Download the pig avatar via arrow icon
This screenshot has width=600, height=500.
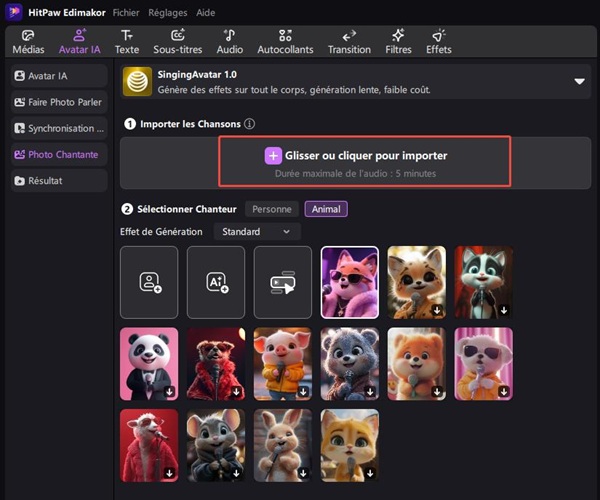(x=303, y=392)
